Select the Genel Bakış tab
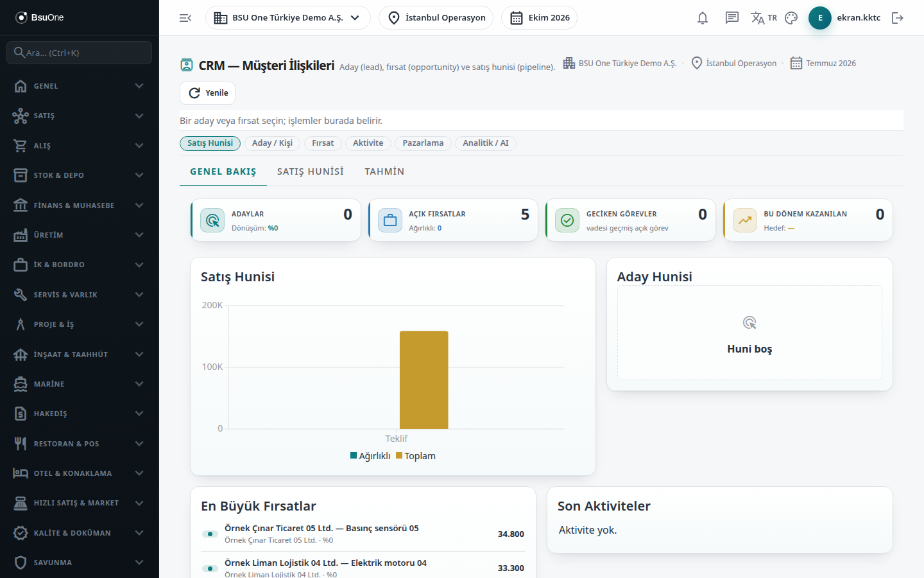Viewport: 924px width, 578px height. tap(223, 171)
